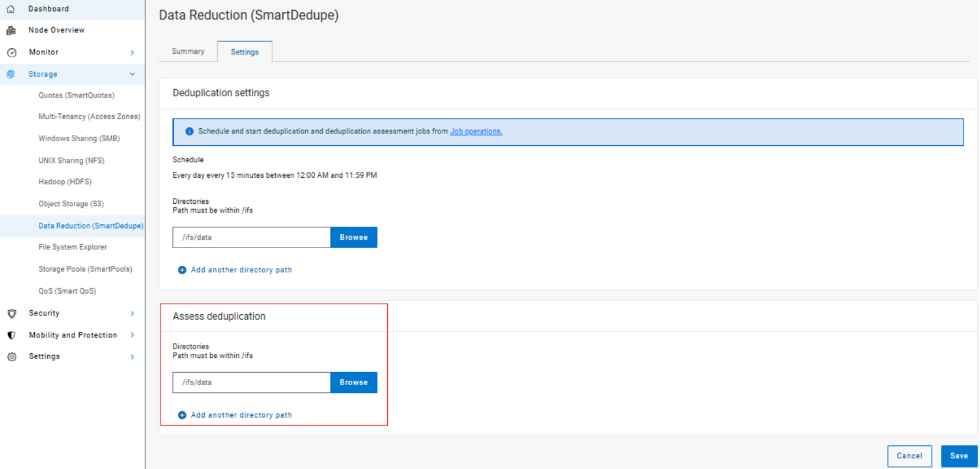The width and height of the screenshot is (980, 469).
Task: Expand the sidebar Settings chevron
Action: (x=132, y=357)
